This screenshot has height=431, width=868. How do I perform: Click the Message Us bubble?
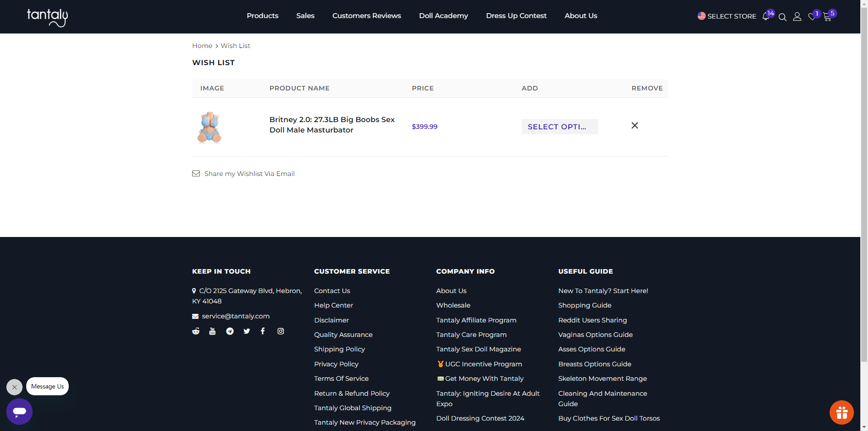(47, 386)
